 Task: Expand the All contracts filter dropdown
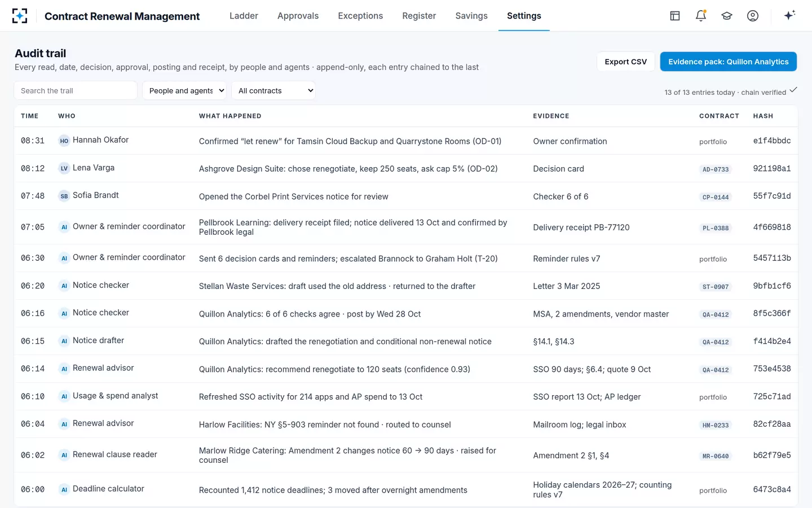tap(273, 90)
